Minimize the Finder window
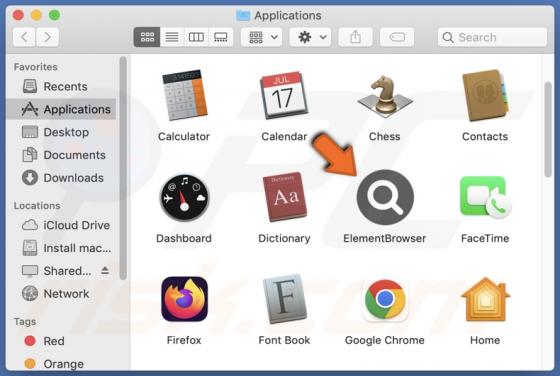 tap(36, 15)
